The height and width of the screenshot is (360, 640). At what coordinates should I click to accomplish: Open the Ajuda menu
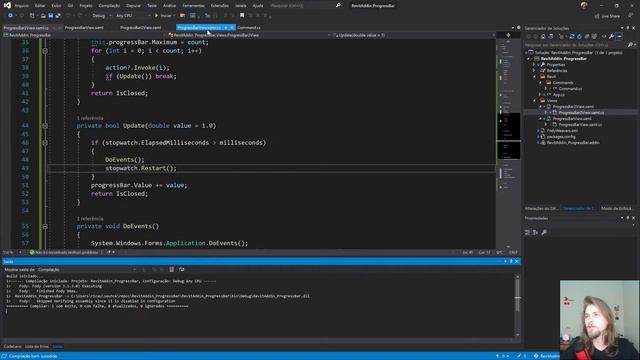(258, 6)
